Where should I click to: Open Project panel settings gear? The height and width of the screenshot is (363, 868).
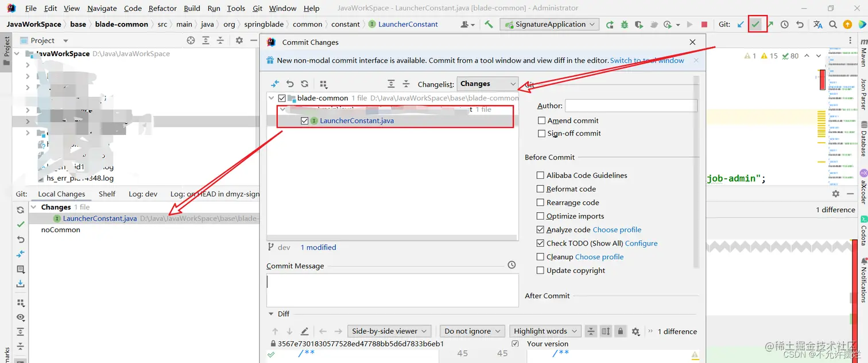click(239, 40)
